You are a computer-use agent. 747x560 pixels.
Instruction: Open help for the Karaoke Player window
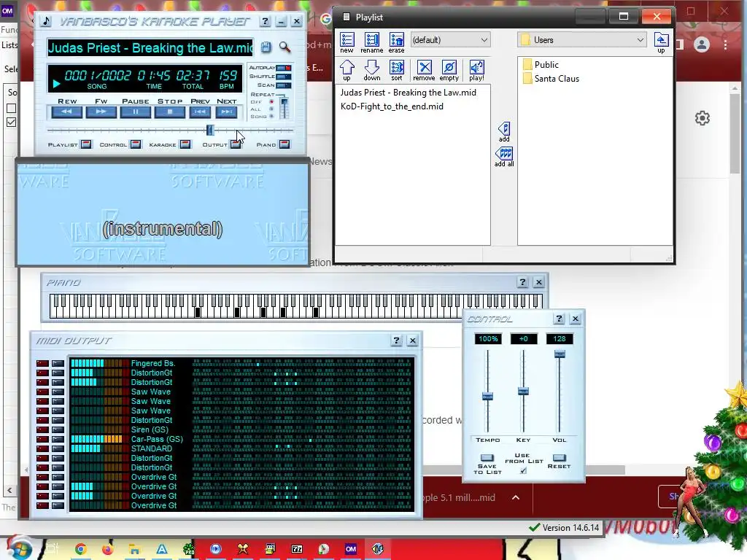pos(266,21)
